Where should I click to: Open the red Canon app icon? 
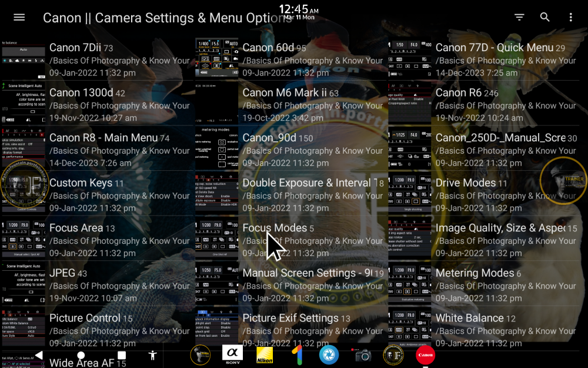(425, 355)
